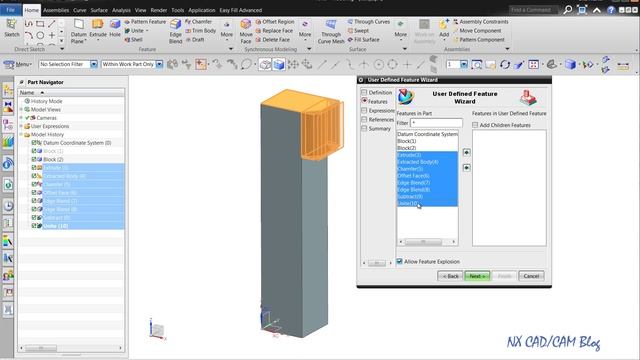Open Synchronous Modeling More dropdown
Image resolution: width=640 pixels, height=360 pixels.
305,31
